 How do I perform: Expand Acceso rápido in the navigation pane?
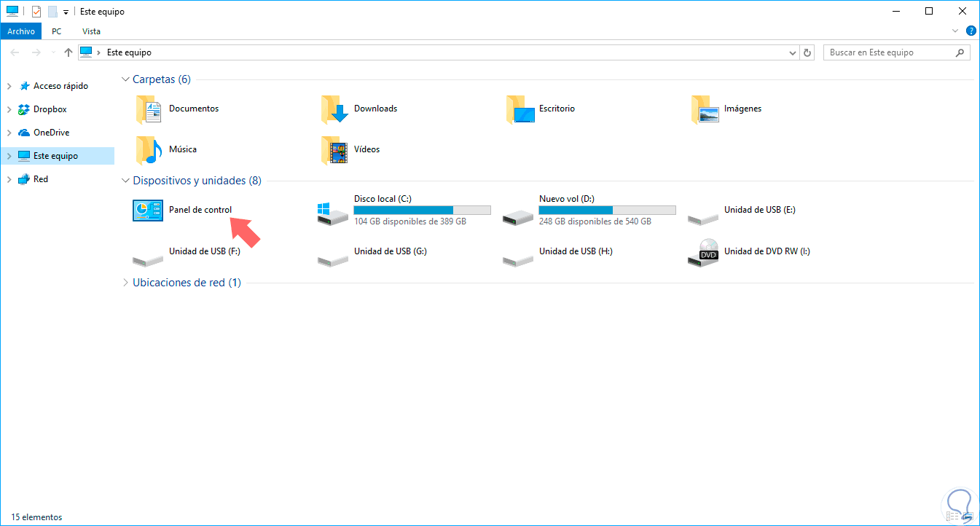[x=9, y=86]
